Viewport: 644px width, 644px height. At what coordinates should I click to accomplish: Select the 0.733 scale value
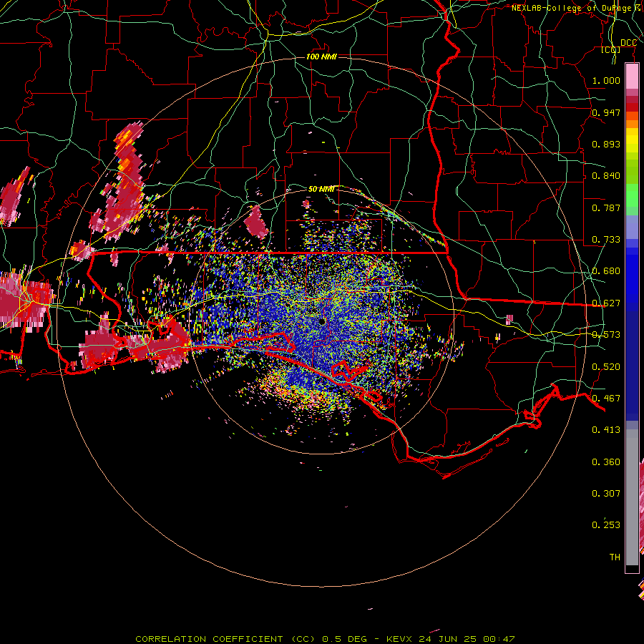tap(606, 240)
